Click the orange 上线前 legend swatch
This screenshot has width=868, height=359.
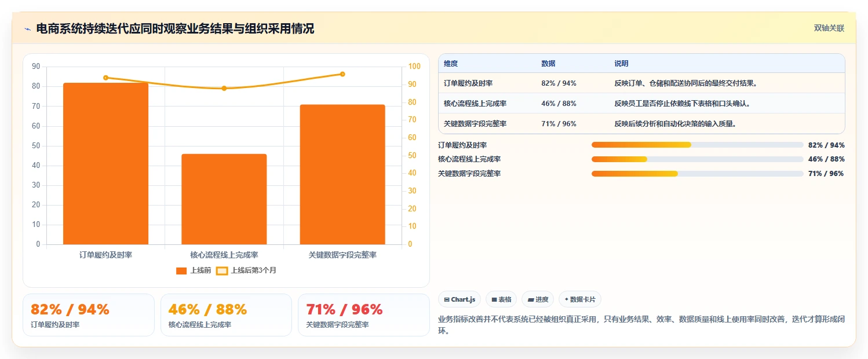181,270
